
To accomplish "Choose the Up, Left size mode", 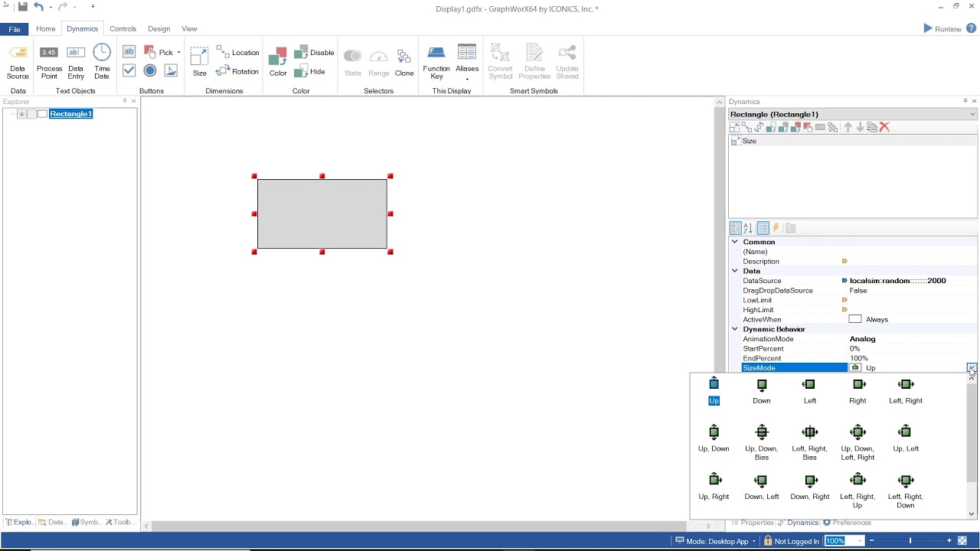I will click(906, 439).
